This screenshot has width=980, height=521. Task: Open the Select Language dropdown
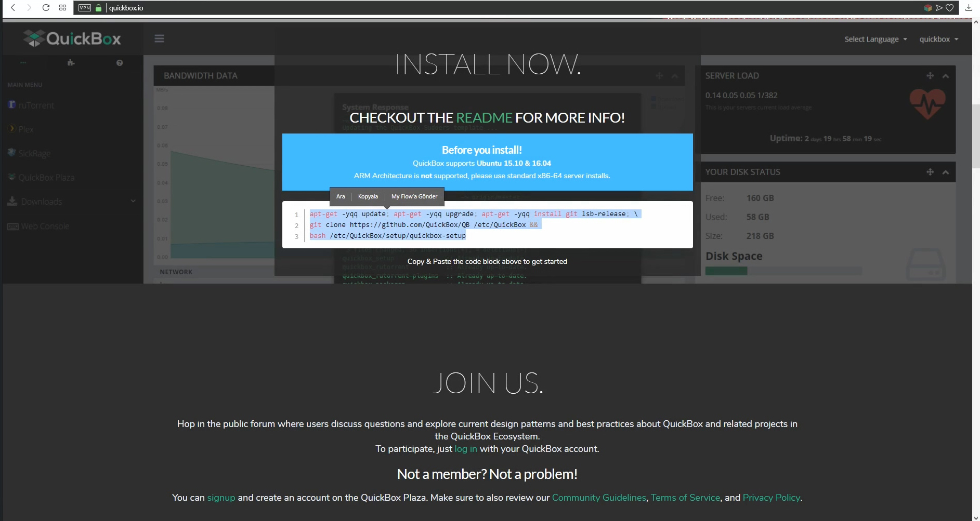coord(876,39)
